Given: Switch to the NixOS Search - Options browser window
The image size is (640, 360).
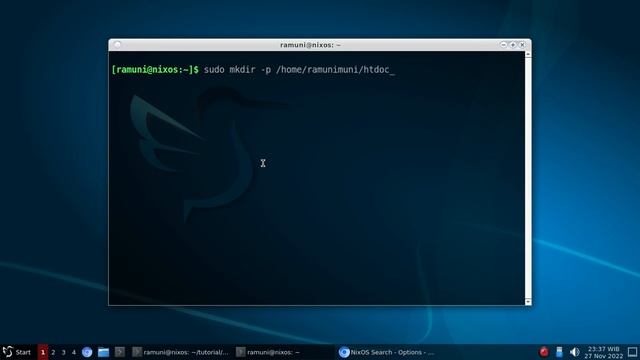Looking at the screenshot, I should click(387, 352).
